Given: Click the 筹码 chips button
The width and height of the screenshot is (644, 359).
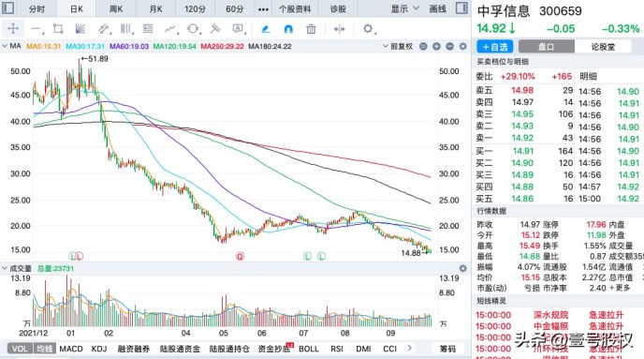Looking at the screenshot, I should click(448, 349).
